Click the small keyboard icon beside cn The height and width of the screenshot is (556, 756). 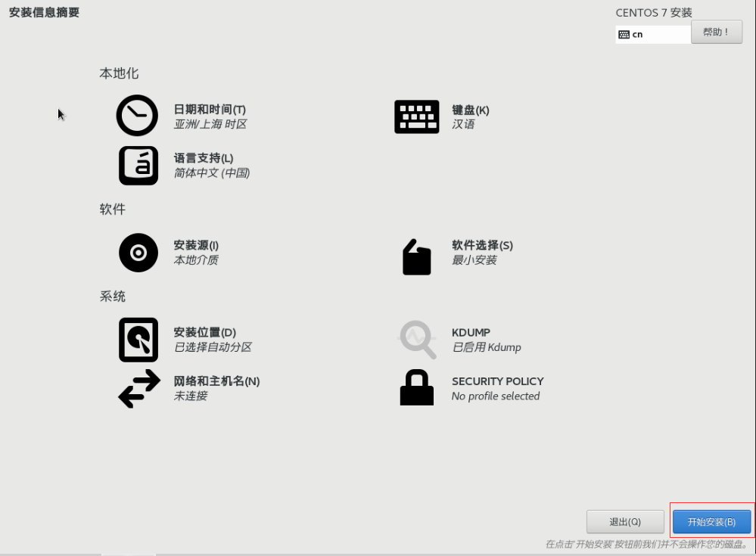tap(624, 35)
